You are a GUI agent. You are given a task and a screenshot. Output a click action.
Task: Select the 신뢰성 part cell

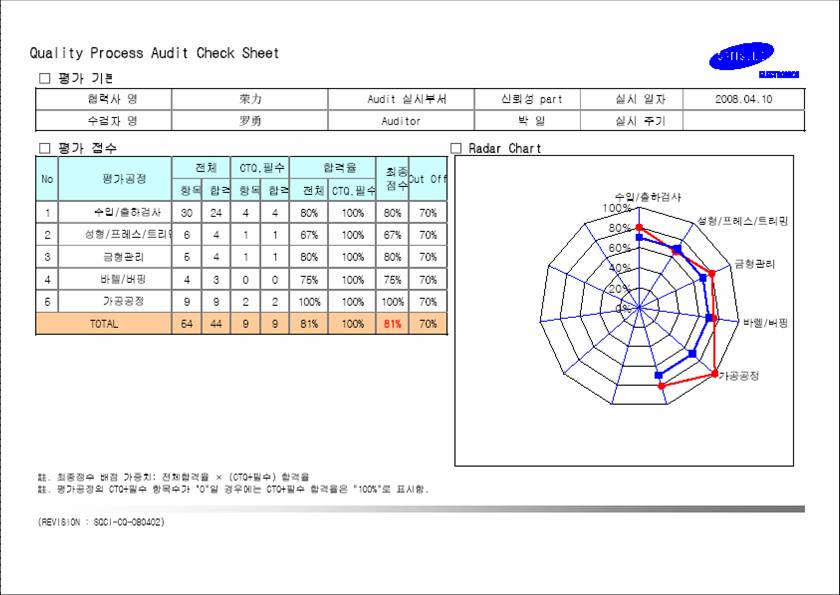pos(527,99)
